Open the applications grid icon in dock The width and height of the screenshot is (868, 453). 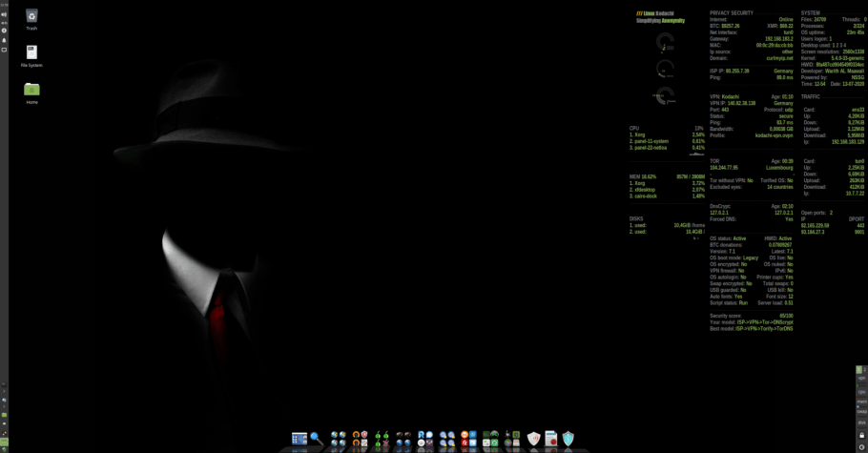tap(299, 439)
